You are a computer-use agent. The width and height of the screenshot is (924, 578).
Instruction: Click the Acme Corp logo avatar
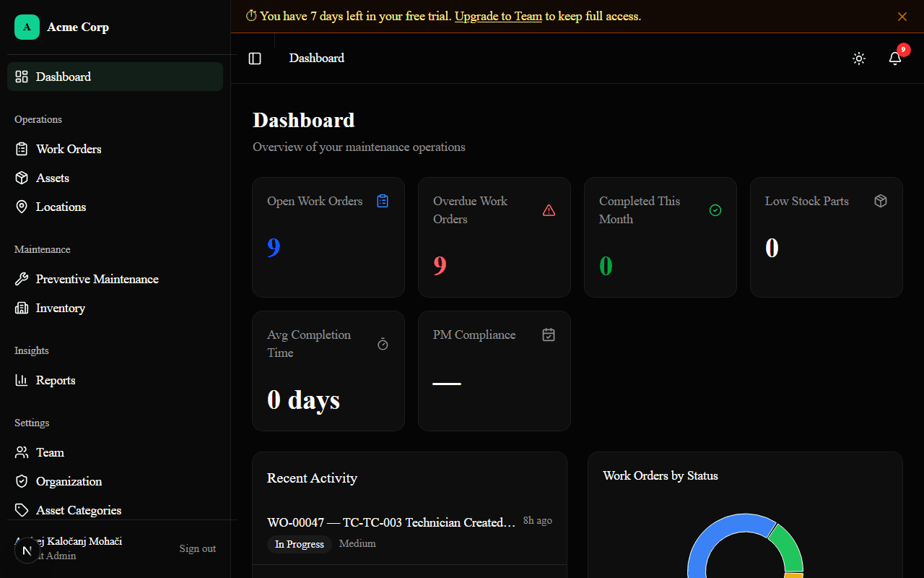[x=27, y=27]
